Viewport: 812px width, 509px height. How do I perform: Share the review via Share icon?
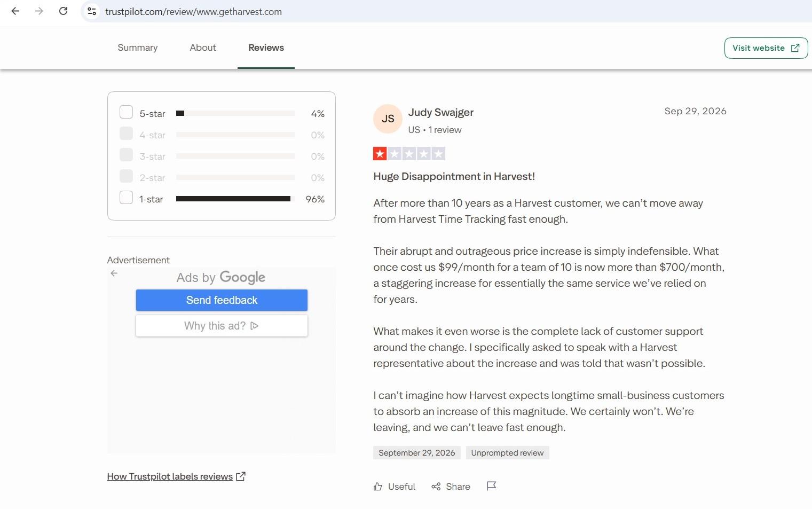(451, 487)
